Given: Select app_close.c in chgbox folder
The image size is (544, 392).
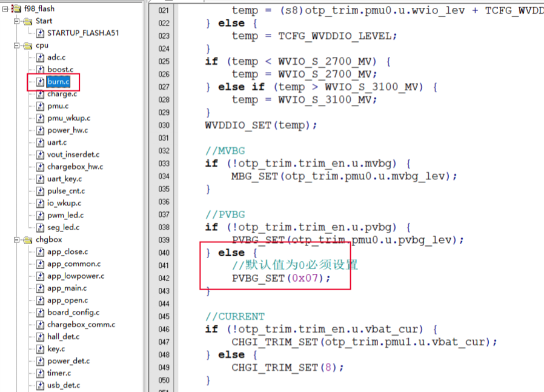Looking at the screenshot, I should click(x=68, y=252).
